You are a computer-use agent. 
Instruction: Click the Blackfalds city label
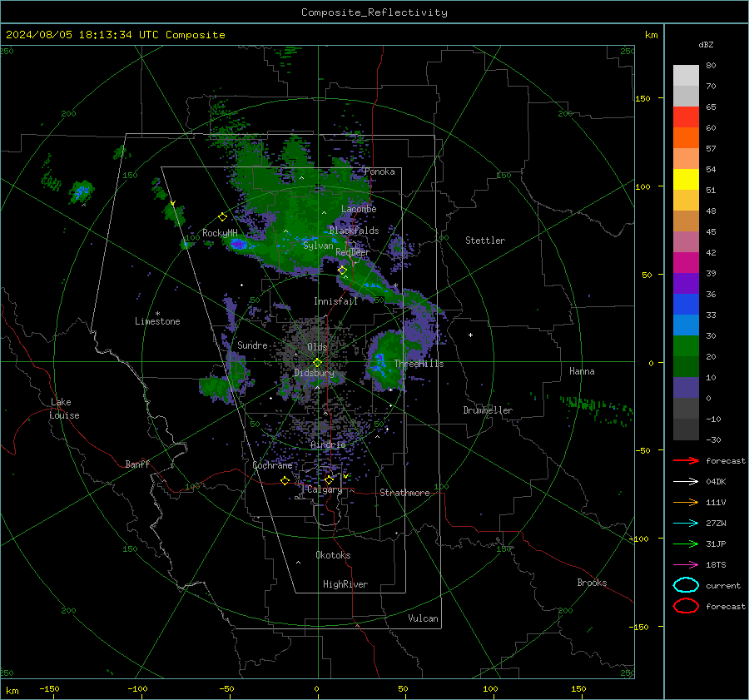coord(354,231)
